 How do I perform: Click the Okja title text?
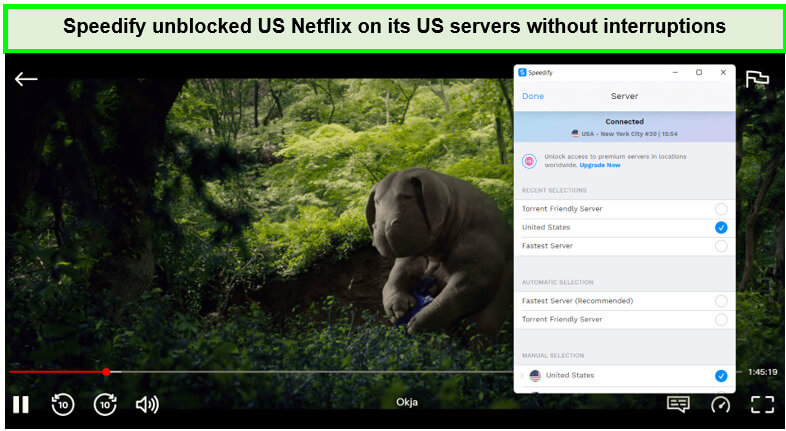pyautogui.click(x=407, y=402)
